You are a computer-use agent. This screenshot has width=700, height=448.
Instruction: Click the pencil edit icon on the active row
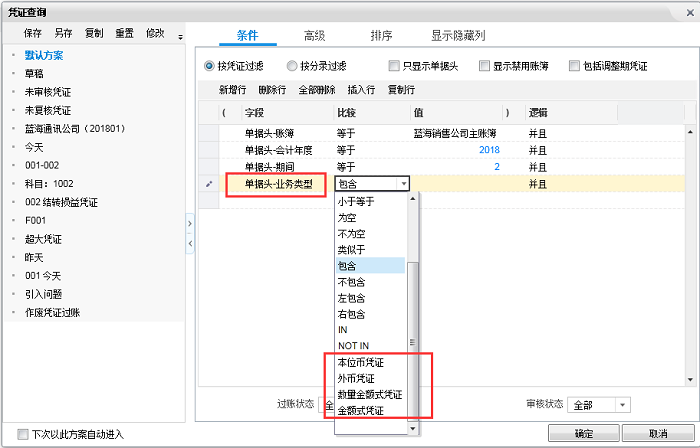coord(209,184)
